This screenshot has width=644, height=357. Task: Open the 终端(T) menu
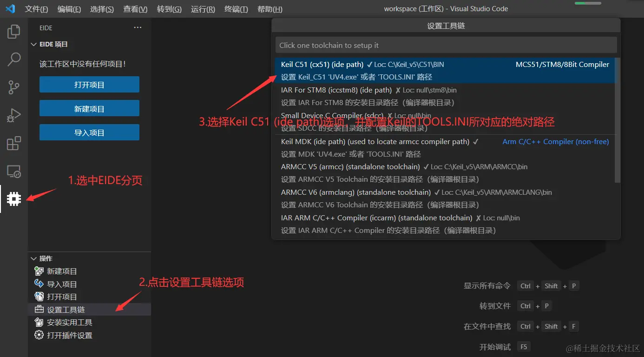(x=236, y=9)
